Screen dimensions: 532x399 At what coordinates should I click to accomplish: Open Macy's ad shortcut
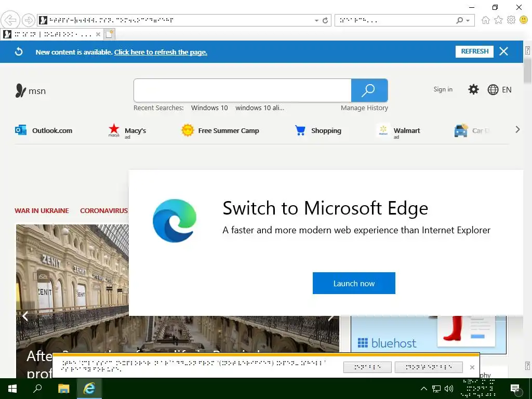pyautogui.click(x=127, y=130)
